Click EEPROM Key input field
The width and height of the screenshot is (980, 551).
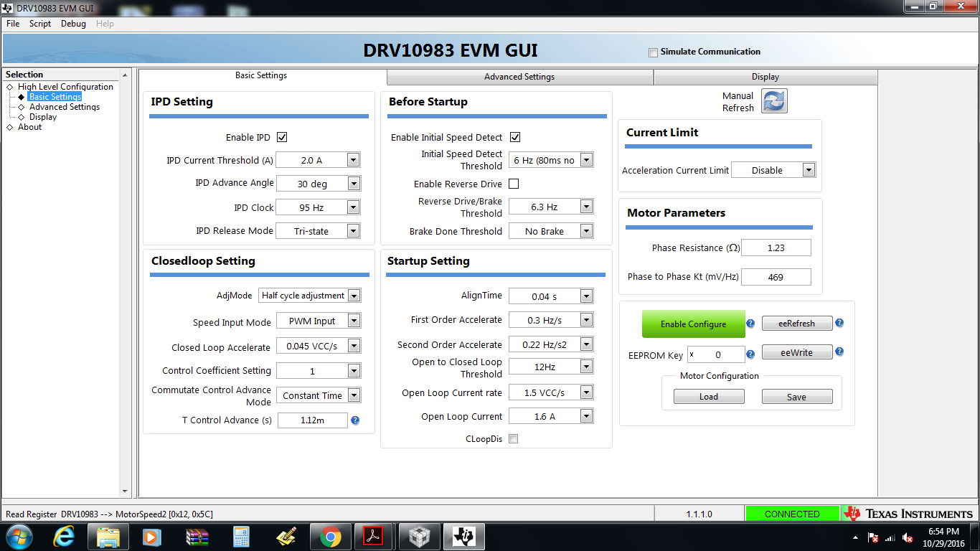click(716, 354)
